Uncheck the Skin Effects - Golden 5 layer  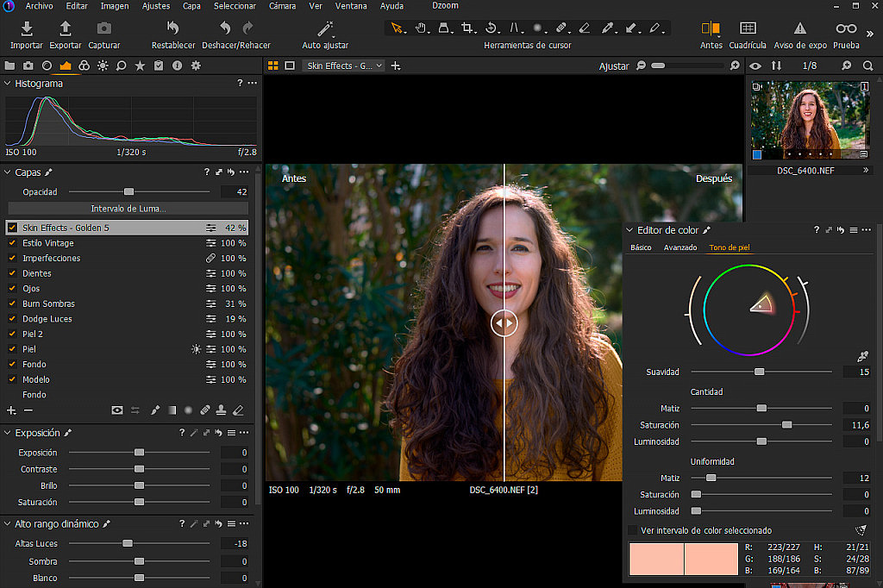(11, 228)
